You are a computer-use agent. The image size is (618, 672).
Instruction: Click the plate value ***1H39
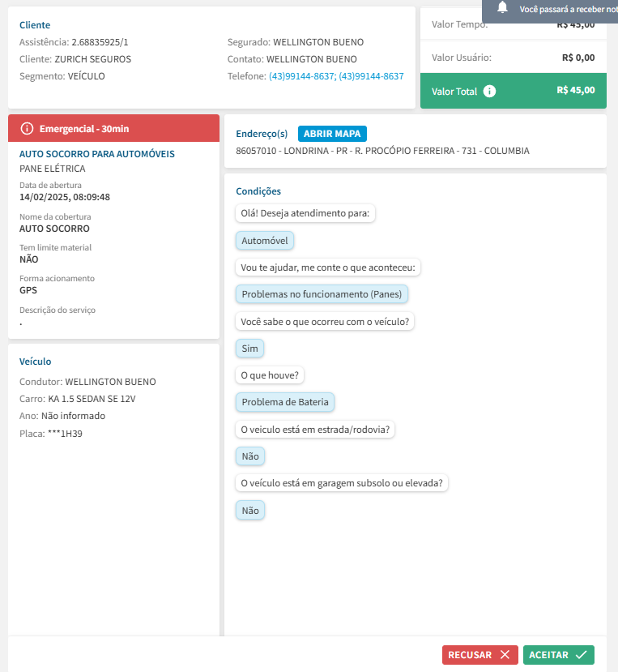pyautogui.click(x=65, y=434)
